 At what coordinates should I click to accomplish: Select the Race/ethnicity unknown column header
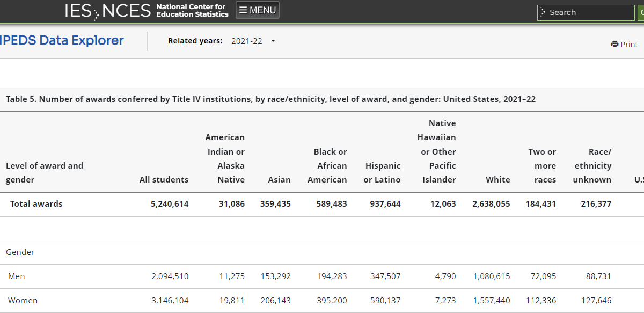(x=592, y=165)
